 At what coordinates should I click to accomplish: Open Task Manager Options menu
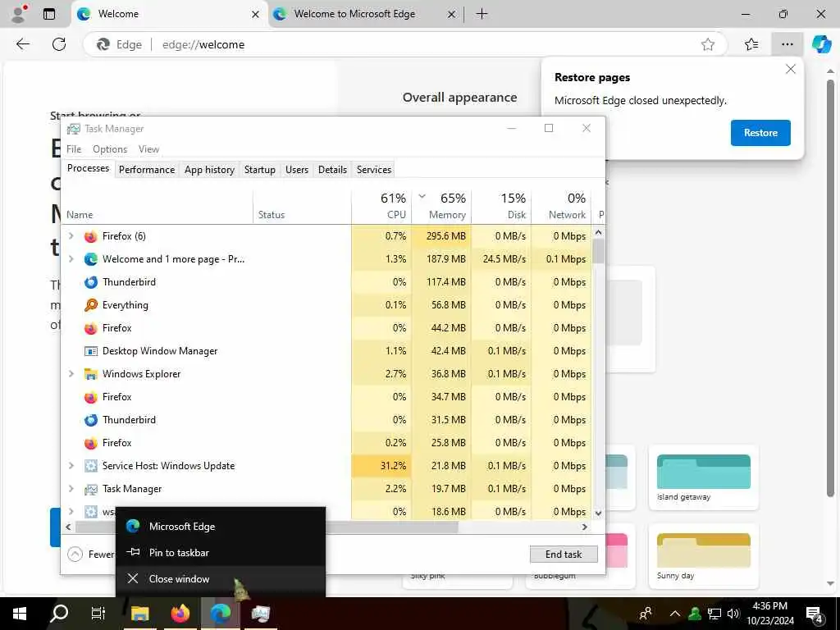pos(110,149)
